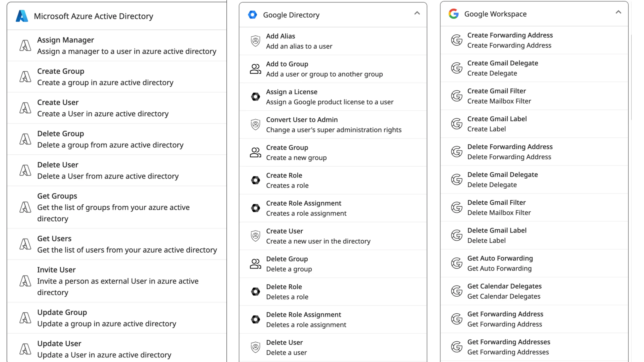Viewport: 644px width, 362px height.
Task: Choose the Create Gmail Label action
Action: tap(534, 124)
